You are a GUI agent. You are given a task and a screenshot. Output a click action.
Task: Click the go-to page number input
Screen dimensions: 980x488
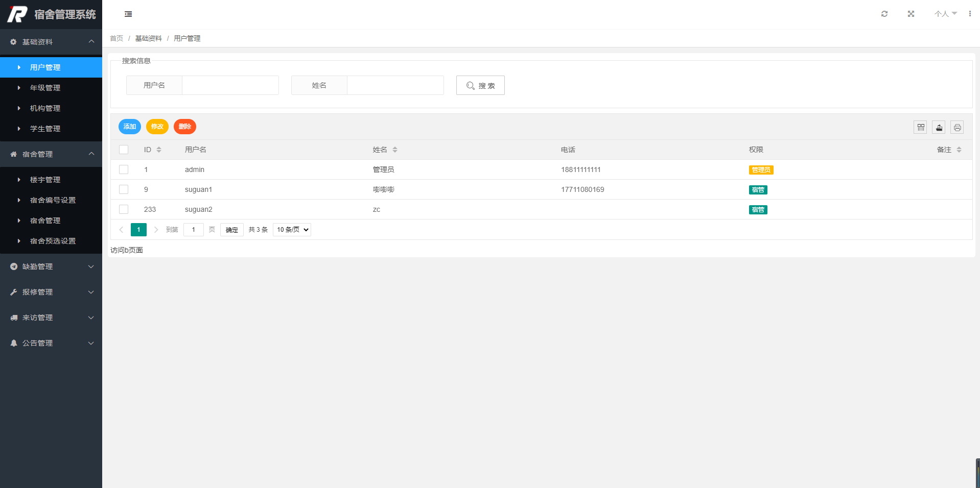(194, 230)
